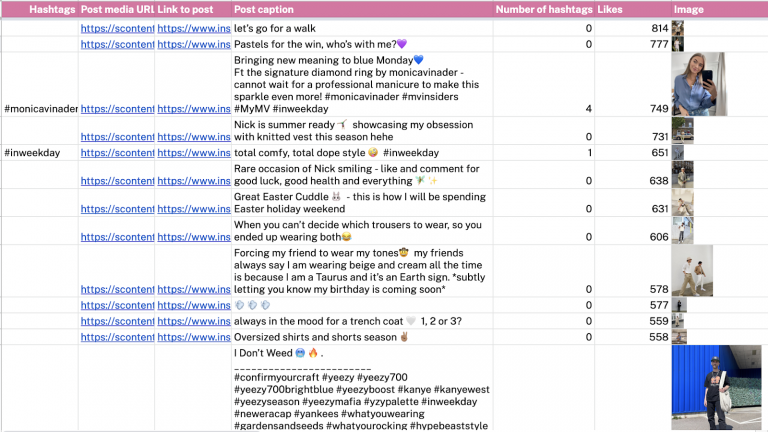The height and width of the screenshot is (432, 768).
Task: Open media URL in Great Easter Cuddle row
Action: [x=116, y=209]
